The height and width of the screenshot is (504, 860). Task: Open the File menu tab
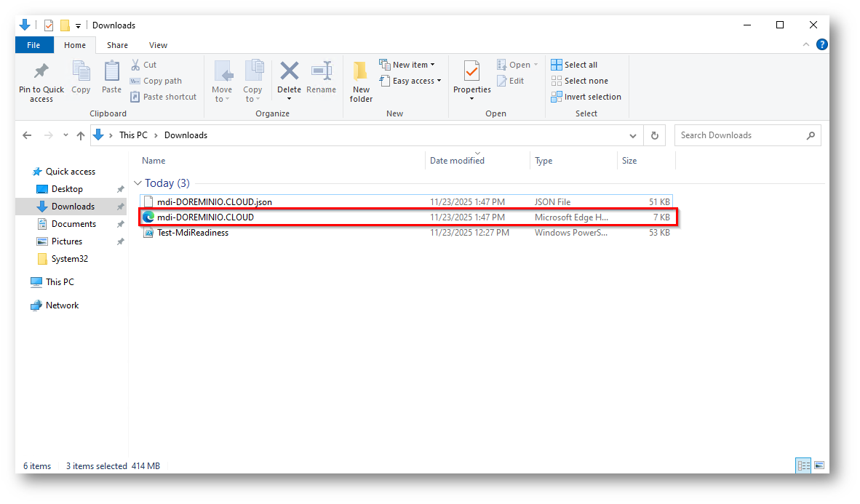tap(33, 45)
